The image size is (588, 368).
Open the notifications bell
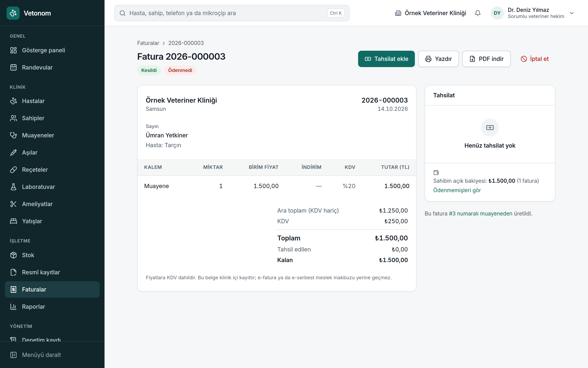[478, 13]
